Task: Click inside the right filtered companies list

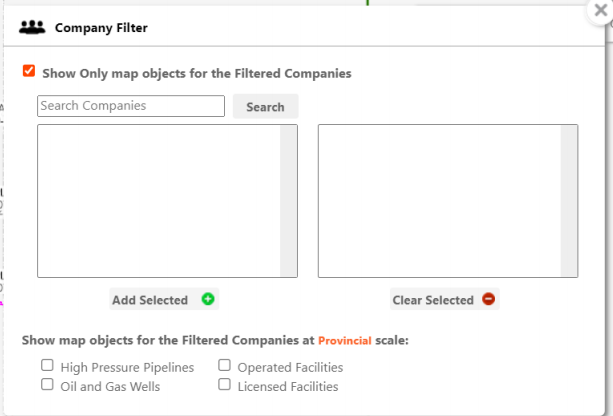Action: [x=439, y=200]
